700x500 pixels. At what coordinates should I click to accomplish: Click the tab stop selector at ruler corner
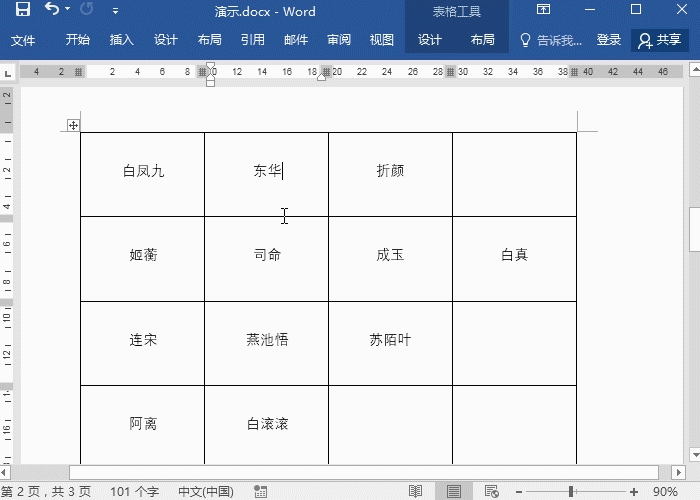point(8,72)
